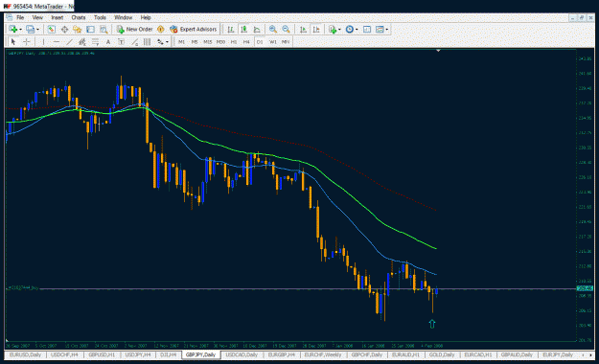
Task: Open the Help menu
Action: click(x=146, y=17)
